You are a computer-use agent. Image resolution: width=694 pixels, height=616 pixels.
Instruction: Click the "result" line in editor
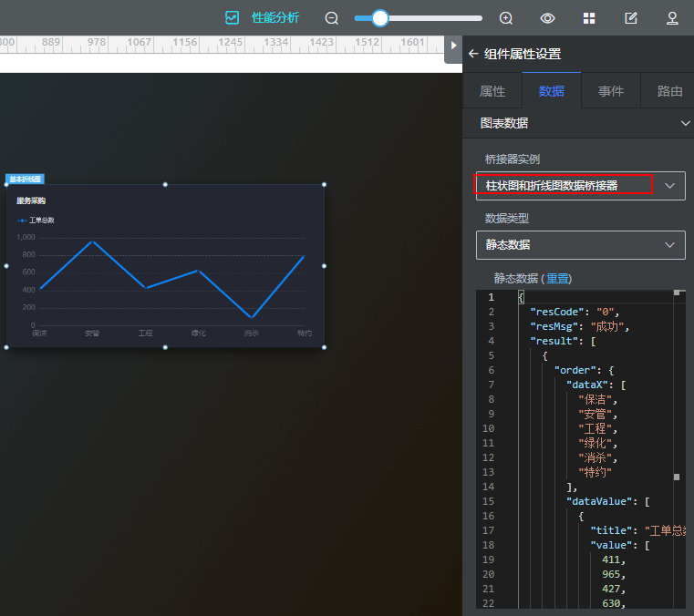tap(563, 341)
